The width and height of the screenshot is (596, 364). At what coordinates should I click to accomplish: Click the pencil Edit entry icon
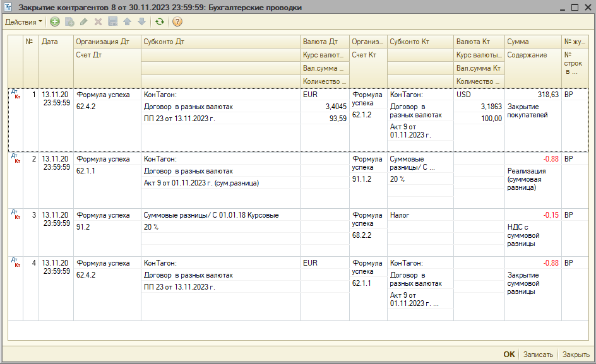pos(84,21)
